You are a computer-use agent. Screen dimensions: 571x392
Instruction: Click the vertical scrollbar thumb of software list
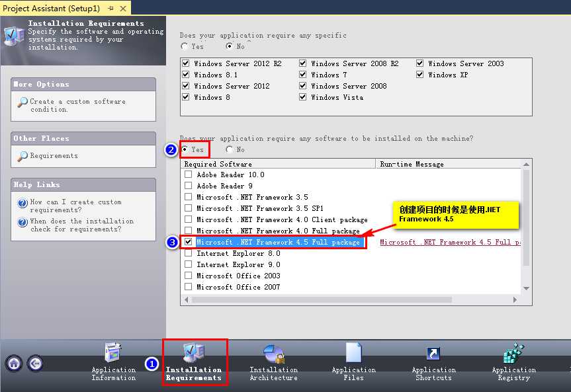tap(526, 217)
